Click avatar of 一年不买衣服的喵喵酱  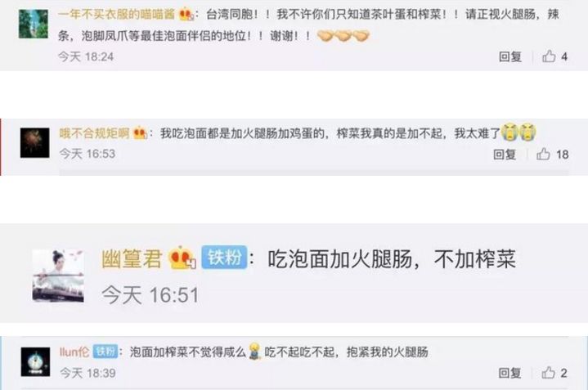pyautogui.click(x=34, y=24)
